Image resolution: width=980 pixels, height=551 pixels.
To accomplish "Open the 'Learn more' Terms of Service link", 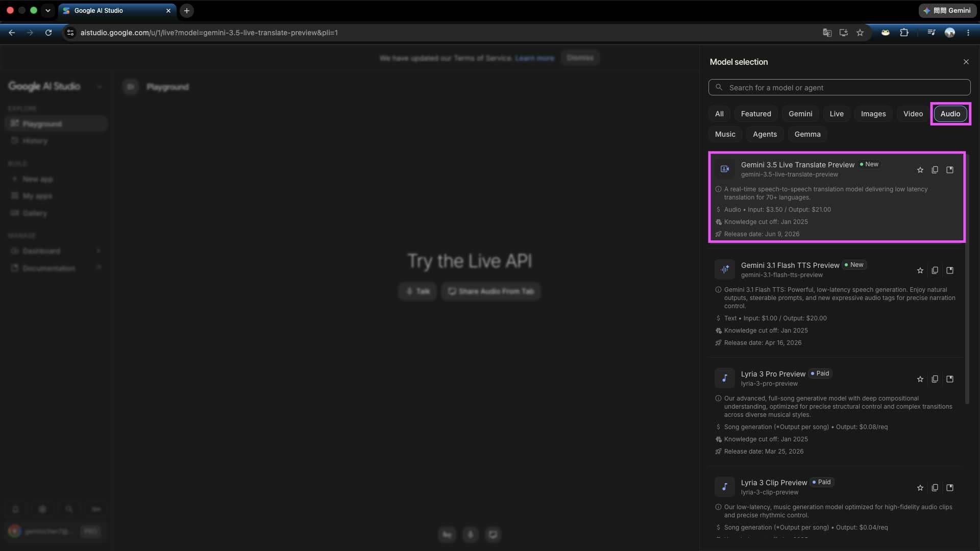I will click(x=534, y=58).
